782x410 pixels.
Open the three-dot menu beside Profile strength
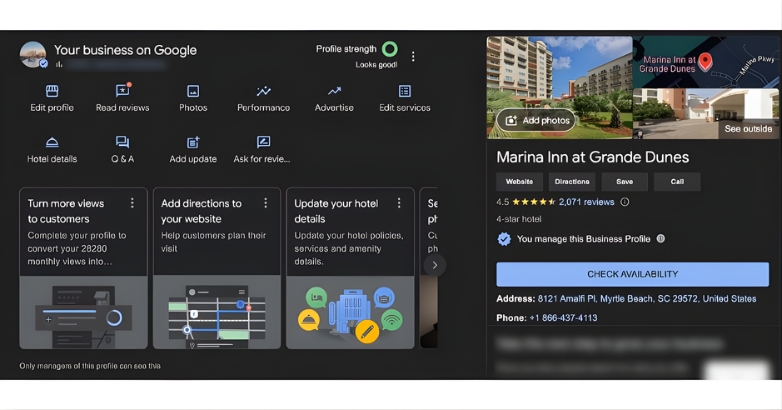point(413,56)
